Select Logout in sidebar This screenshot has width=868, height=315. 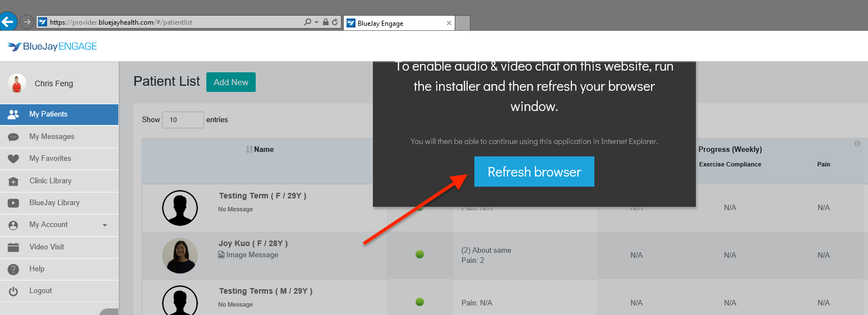click(x=59, y=291)
